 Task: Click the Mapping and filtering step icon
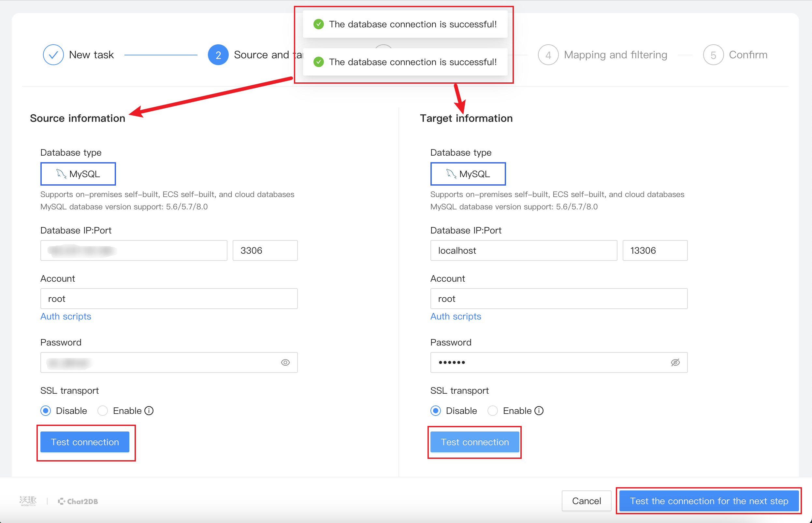click(544, 54)
